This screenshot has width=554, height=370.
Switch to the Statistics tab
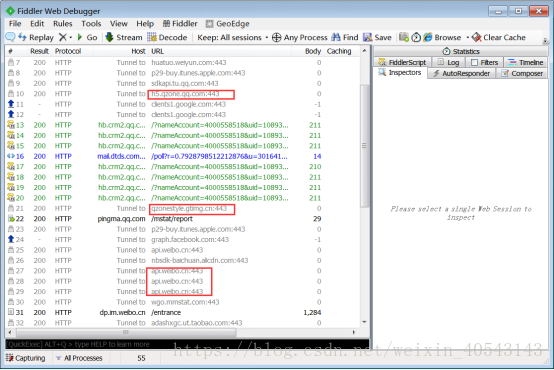(461, 51)
